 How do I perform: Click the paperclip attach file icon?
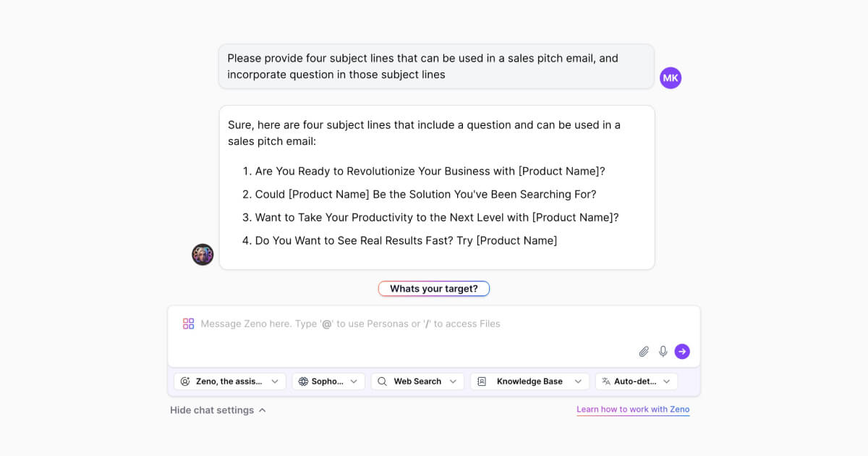tap(644, 352)
